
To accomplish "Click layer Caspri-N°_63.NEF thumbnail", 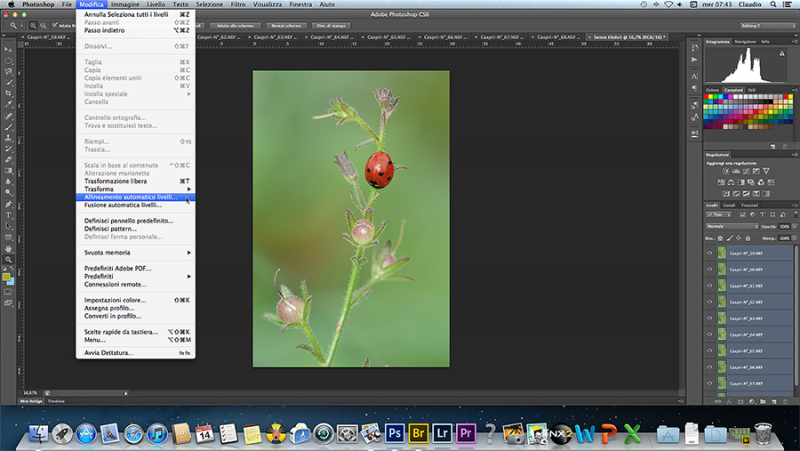I will pyautogui.click(x=721, y=318).
